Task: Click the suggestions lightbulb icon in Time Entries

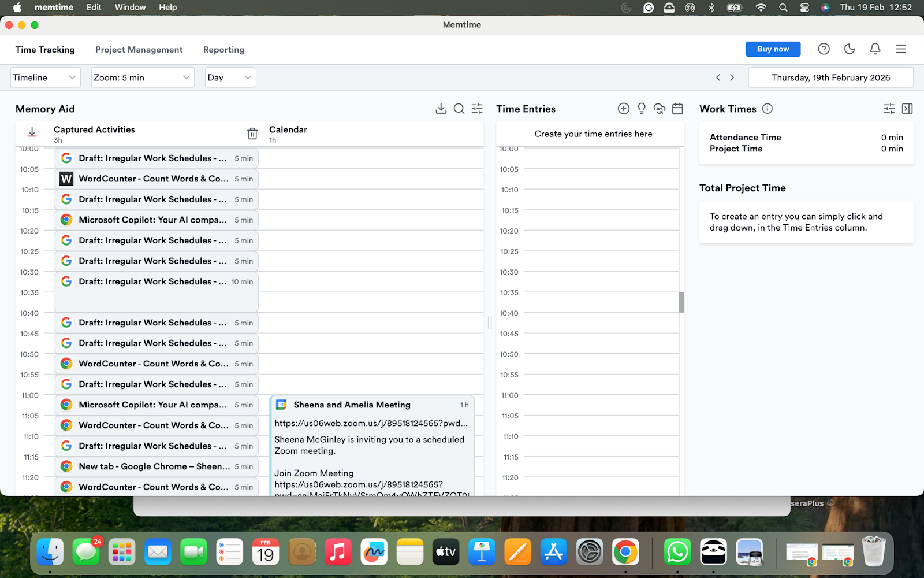Action: 641,109
